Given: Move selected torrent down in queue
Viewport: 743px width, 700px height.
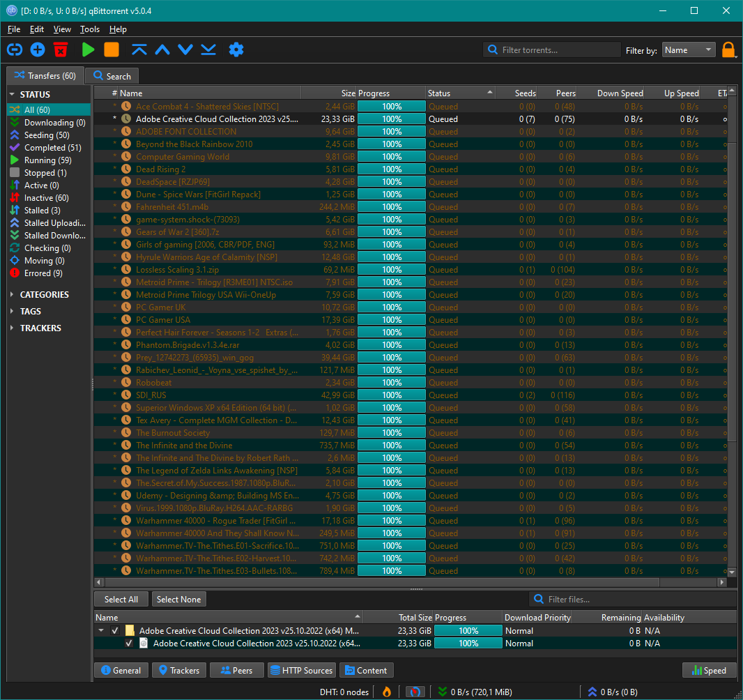Looking at the screenshot, I should tap(185, 50).
